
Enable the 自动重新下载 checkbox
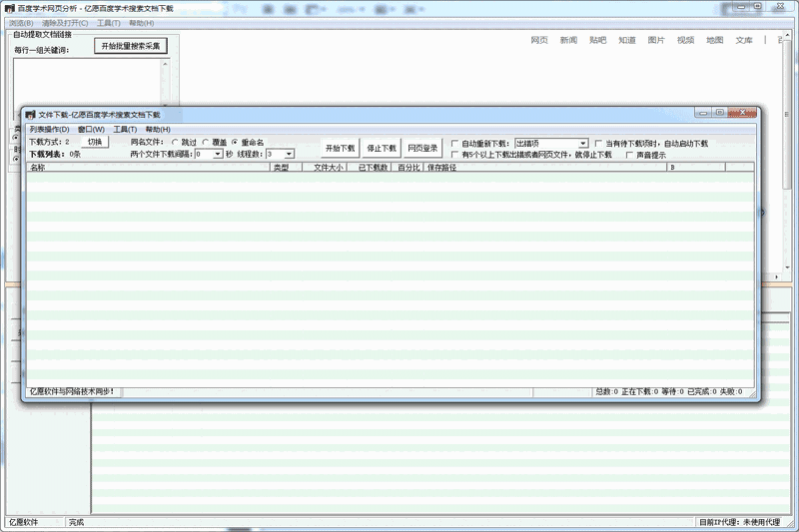(455, 144)
